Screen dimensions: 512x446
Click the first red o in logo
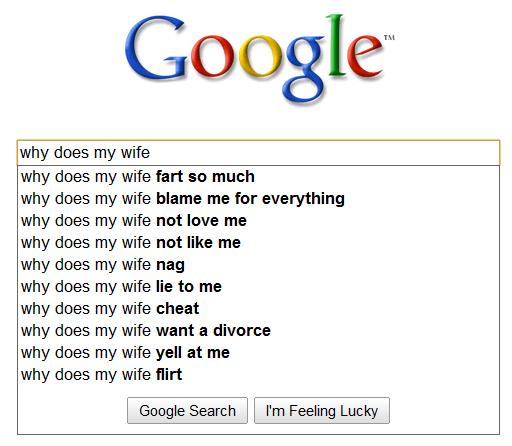[213, 56]
